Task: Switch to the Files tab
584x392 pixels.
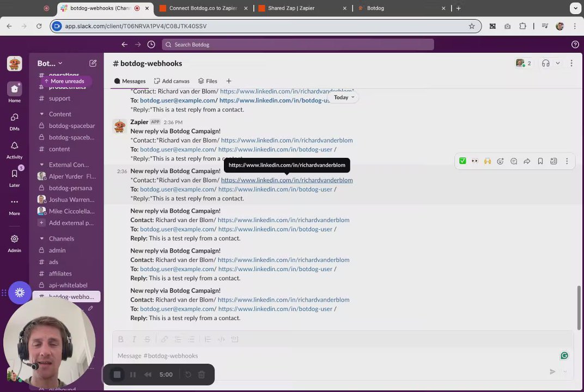Action: click(208, 81)
